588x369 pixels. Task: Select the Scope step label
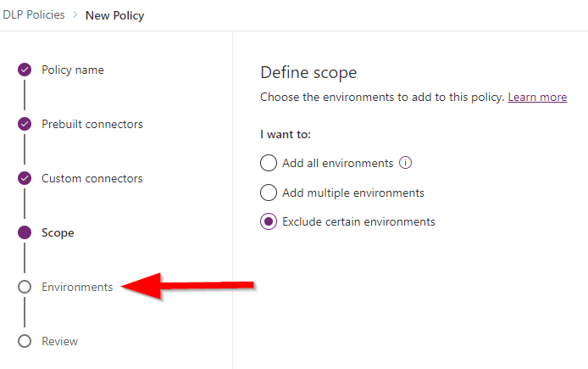[x=58, y=233]
